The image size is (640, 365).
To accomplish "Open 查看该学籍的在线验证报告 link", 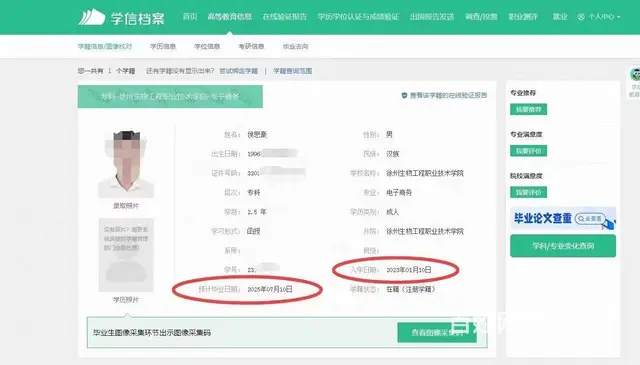I will 448,95.
